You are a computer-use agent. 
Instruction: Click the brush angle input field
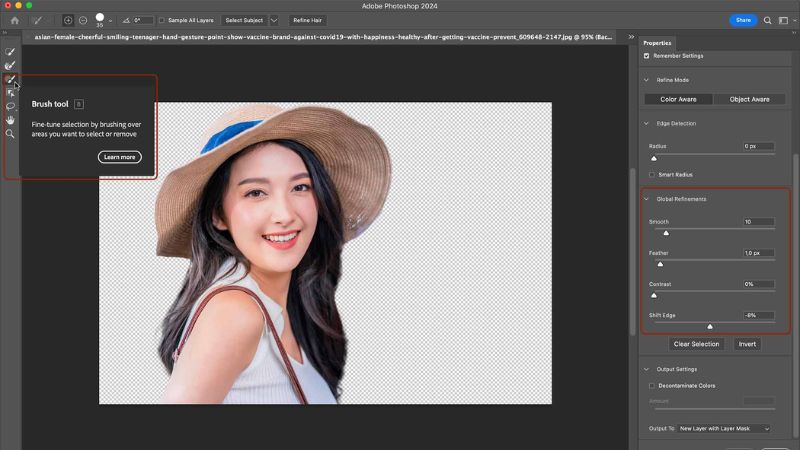click(142, 20)
